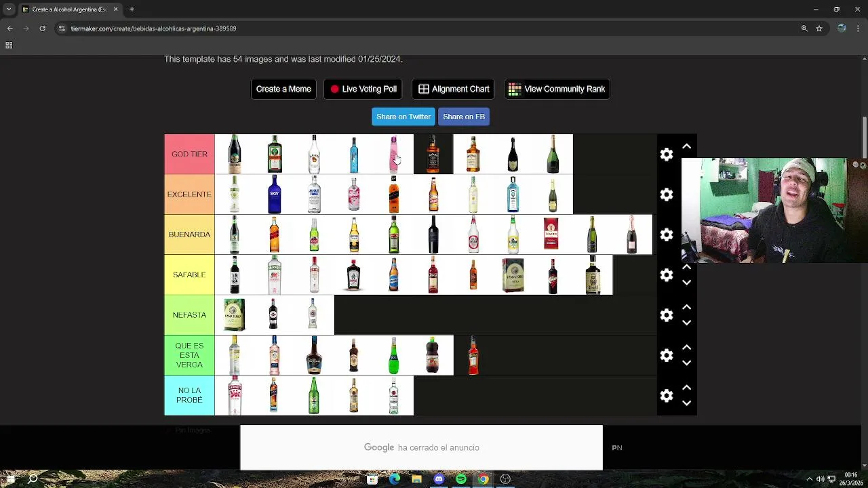
Task: Select the blue Skyy vodka bottle in EXCELENTE
Action: pyautogui.click(x=274, y=195)
